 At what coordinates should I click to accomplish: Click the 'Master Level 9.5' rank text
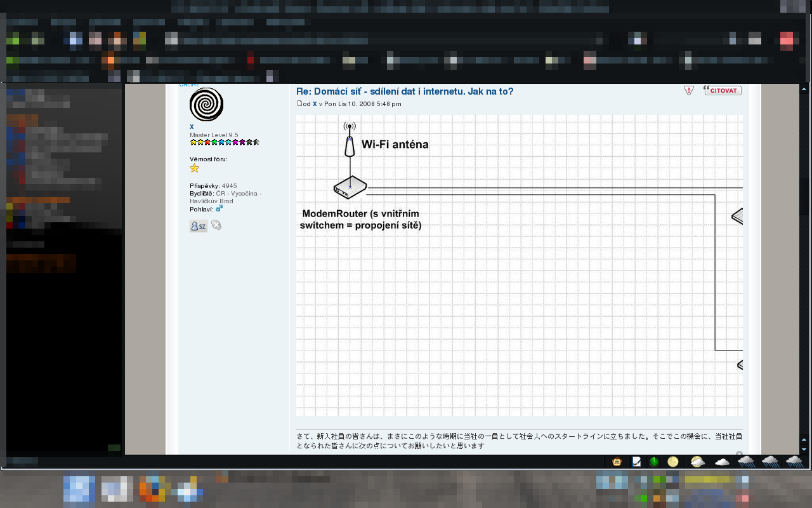(214, 135)
